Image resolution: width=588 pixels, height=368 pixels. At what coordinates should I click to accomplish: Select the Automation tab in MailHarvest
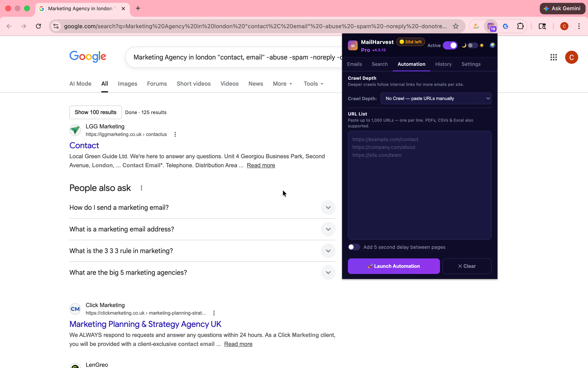[411, 64]
